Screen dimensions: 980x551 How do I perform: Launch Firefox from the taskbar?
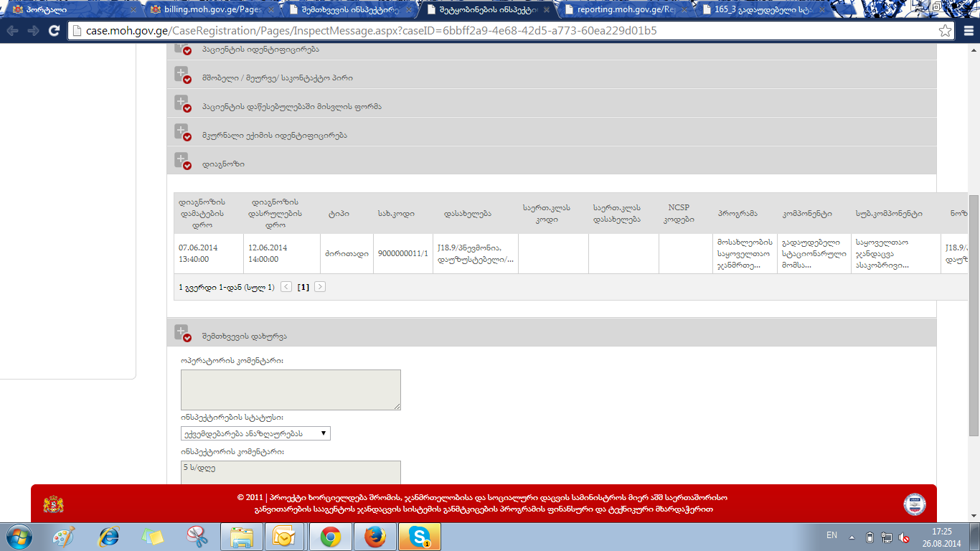pyautogui.click(x=374, y=537)
